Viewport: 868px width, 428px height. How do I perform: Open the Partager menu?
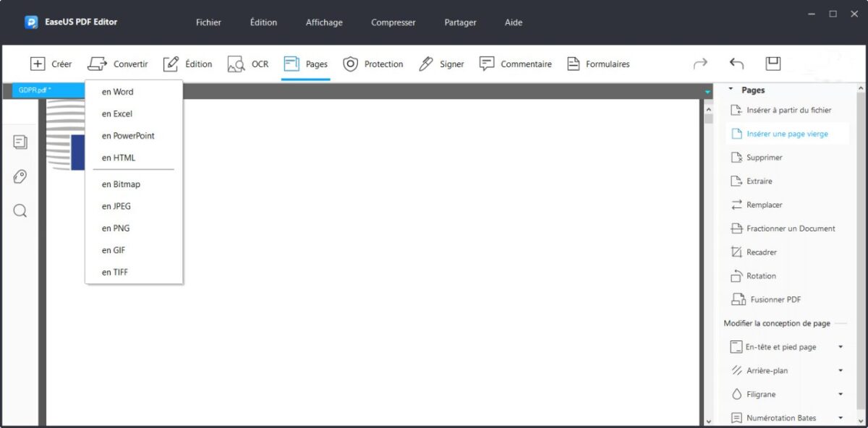click(x=460, y=22)
